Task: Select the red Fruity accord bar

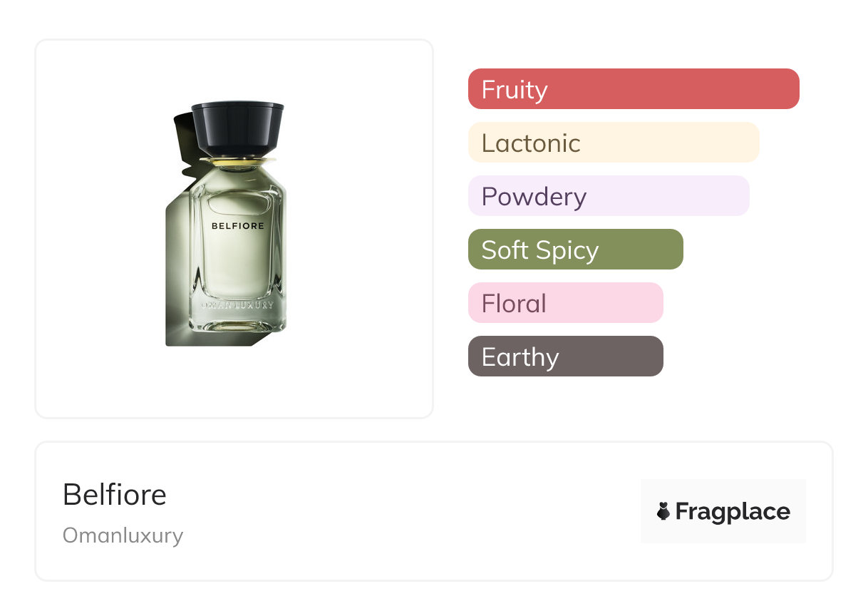Action: click(x=633, y=89)
